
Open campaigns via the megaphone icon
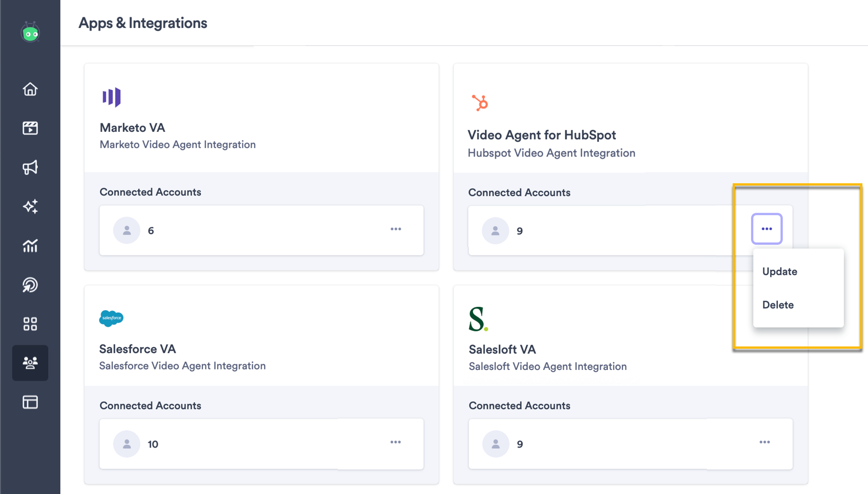[30, 167]
